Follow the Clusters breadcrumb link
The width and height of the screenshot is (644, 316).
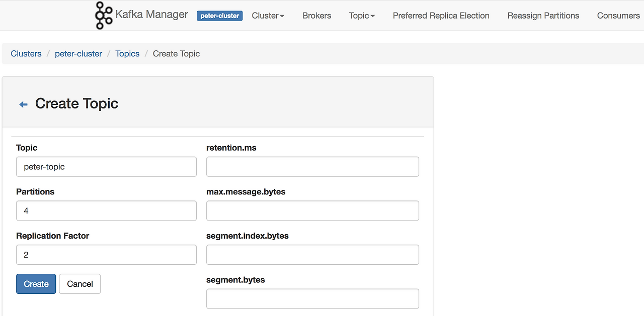tap(26, 54)
